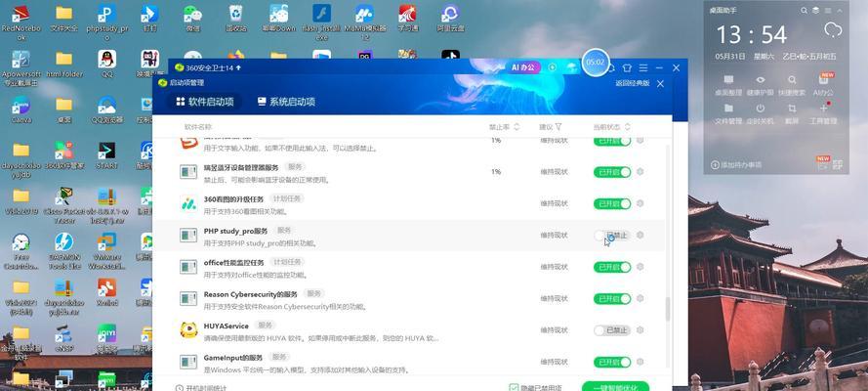Open the Recycle Bin on desktop

click(x=236, y=18)
